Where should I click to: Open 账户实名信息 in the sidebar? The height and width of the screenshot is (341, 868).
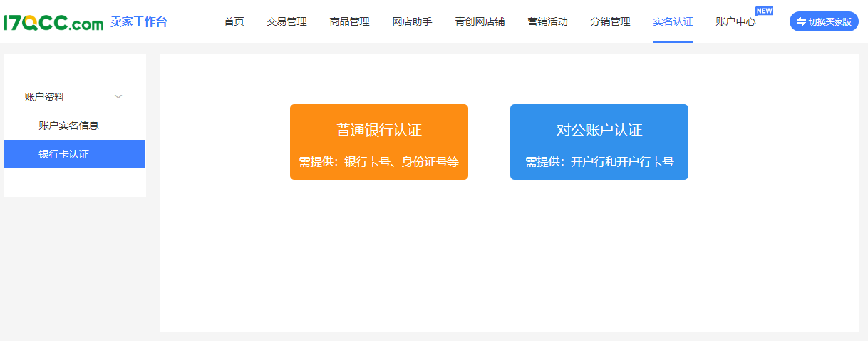68,126
